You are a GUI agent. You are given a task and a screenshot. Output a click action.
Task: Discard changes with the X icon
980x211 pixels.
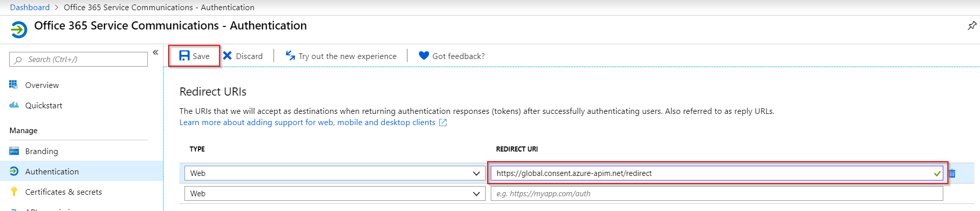click(x=227, y=55)
